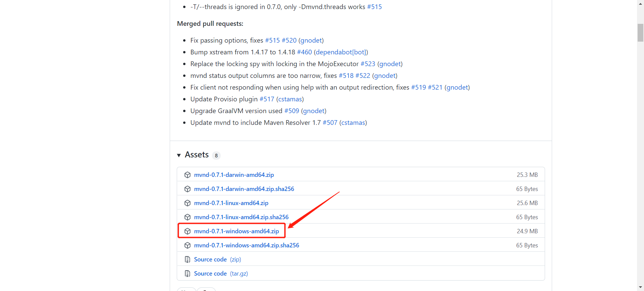This screenshot has width=644, height=291.
Task: Download mvnd-0.7.1-darwin-amd64.zip.sha256 checksum
Action: tap(244, 189)
